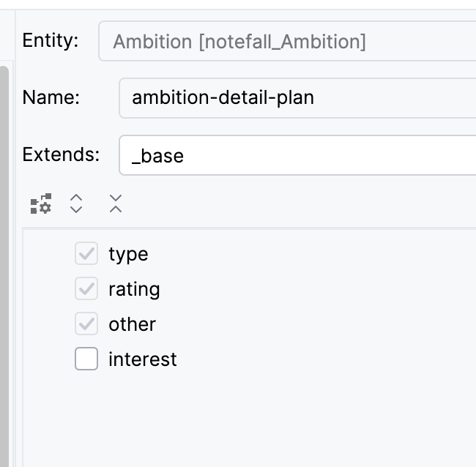Viewport: 476px width, 467px height.
Task: Select the type row label
Action: 128,254
